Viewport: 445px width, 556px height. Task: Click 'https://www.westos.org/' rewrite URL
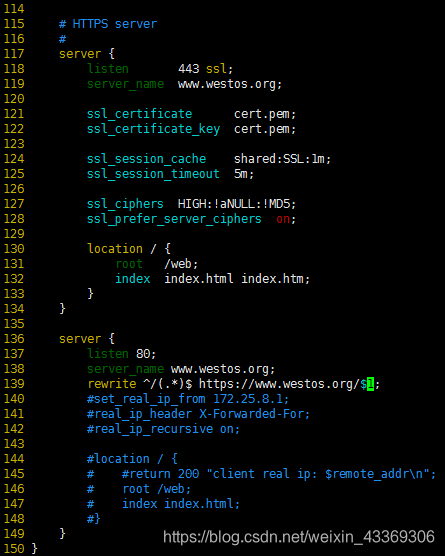[279, 384]
